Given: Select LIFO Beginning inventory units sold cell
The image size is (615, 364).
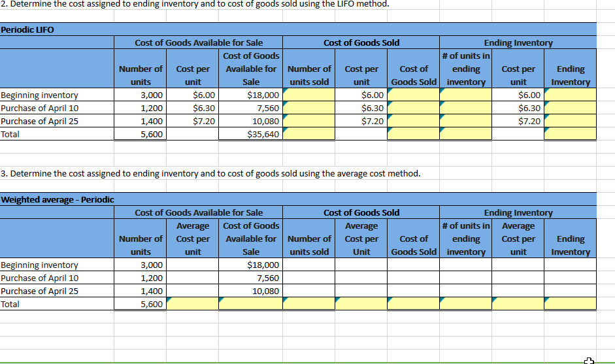Looking at the screenshot, I should click(x=308, y=95).
